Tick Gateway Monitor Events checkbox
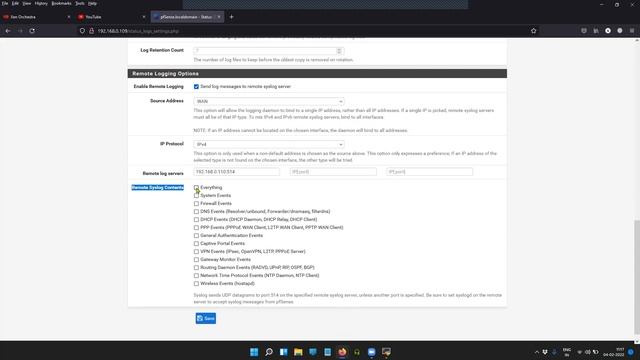The image size is (640, 360). pos(196,260)
